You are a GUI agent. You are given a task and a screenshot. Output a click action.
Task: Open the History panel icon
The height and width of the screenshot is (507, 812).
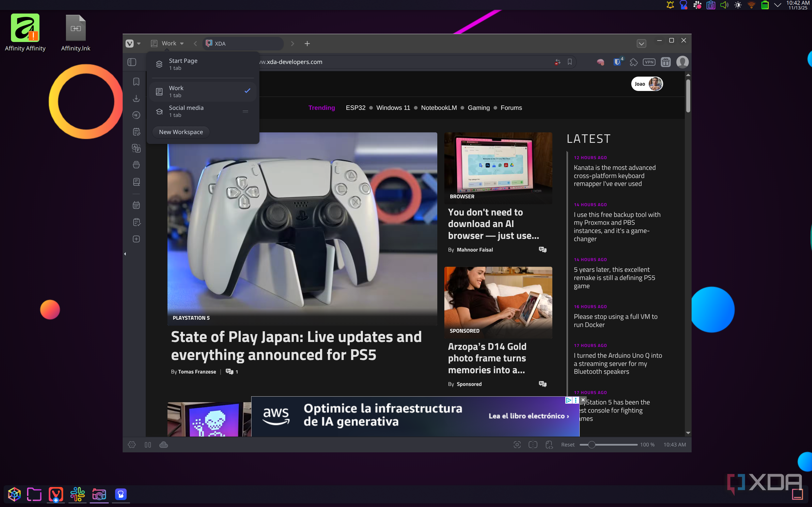pyautogui.click(x=136, y=115)
